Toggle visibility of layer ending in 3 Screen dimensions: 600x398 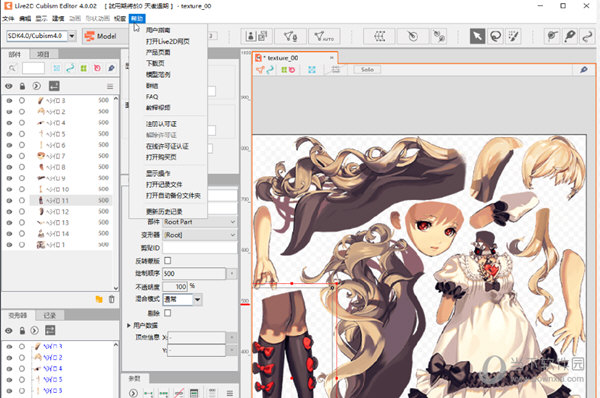[x=9, y=100]
